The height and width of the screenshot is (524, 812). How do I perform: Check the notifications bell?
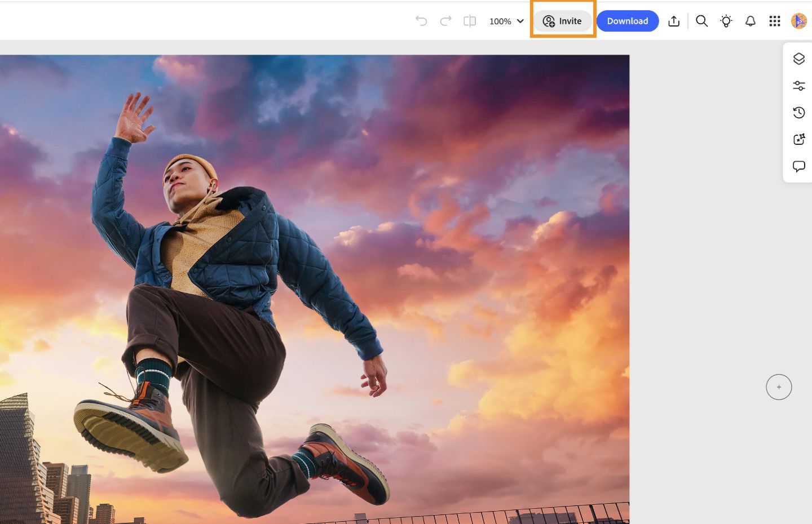pyautogui.click(x=751, y=21)
